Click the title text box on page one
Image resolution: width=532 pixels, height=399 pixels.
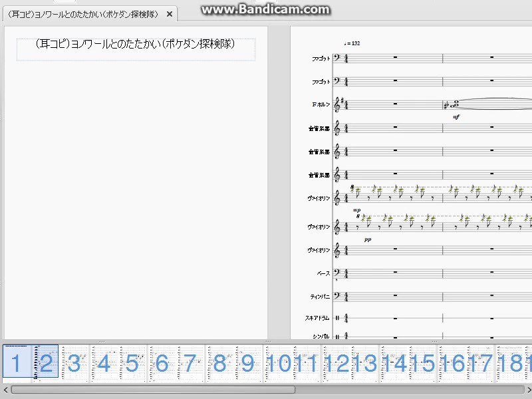click(136, 49)
